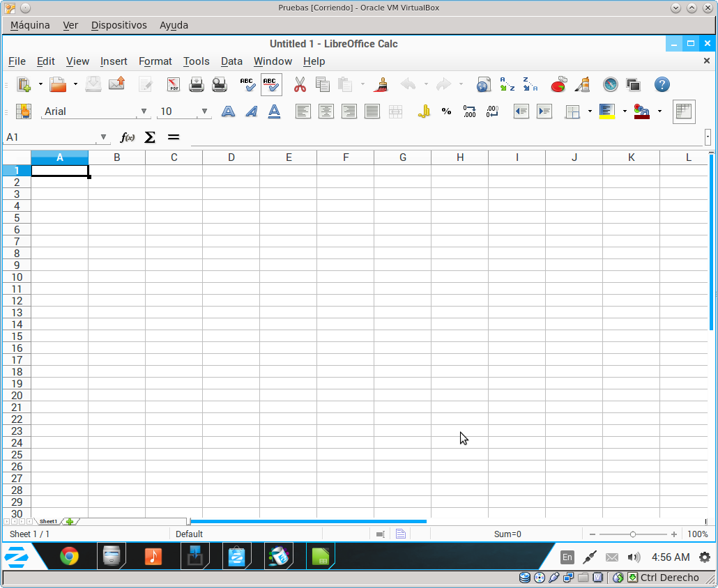
Task: Launch Google Chrome from the taskbar
Action: tap(69, 557)
